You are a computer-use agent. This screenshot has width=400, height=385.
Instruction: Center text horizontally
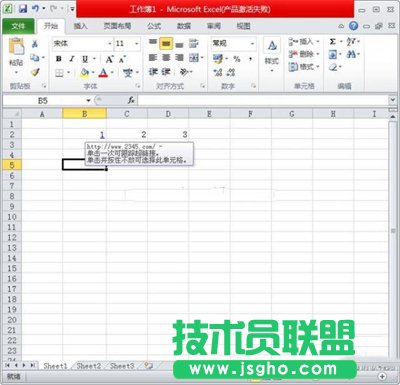[166, 58]
